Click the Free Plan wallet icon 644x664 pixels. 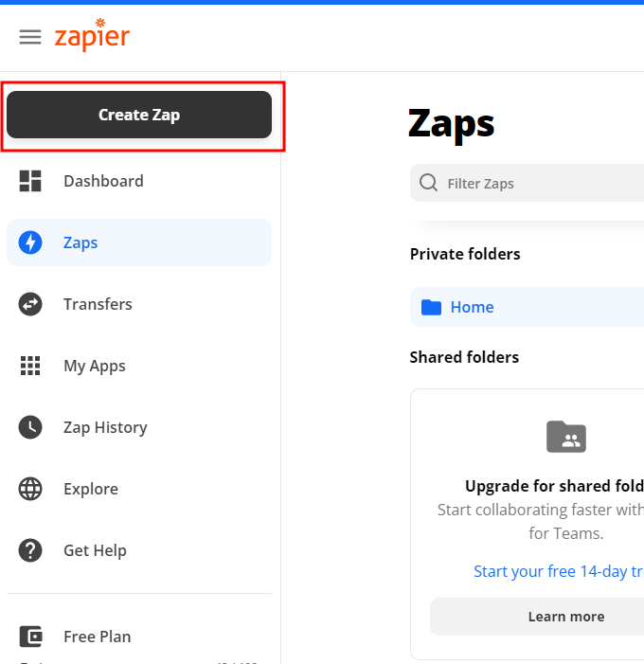pyautogui.click(x=30, y=637)
